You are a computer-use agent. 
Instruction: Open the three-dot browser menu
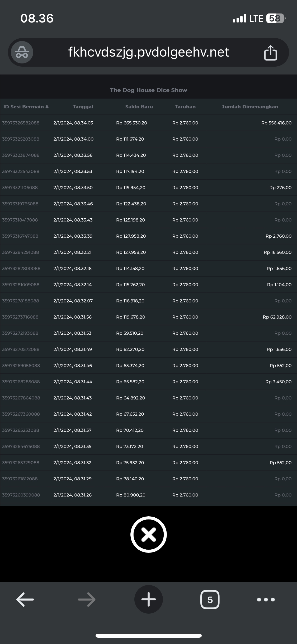pyautogui.click(x=266, y=599)
